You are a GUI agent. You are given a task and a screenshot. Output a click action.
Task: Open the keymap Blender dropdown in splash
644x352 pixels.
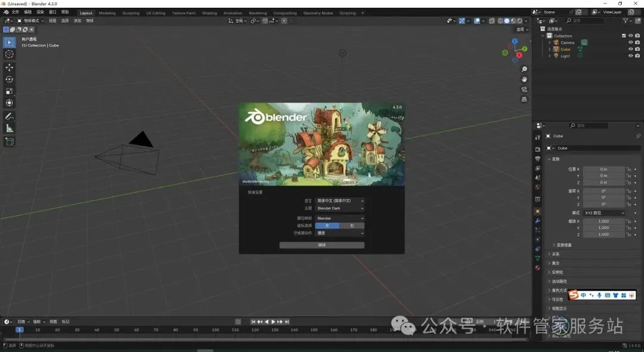[x=340, y=218]
